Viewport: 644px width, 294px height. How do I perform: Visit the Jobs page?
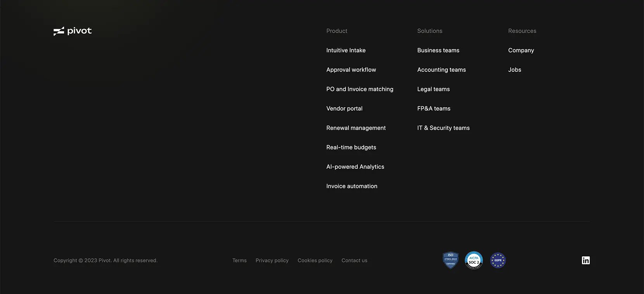tap(514, 70)
